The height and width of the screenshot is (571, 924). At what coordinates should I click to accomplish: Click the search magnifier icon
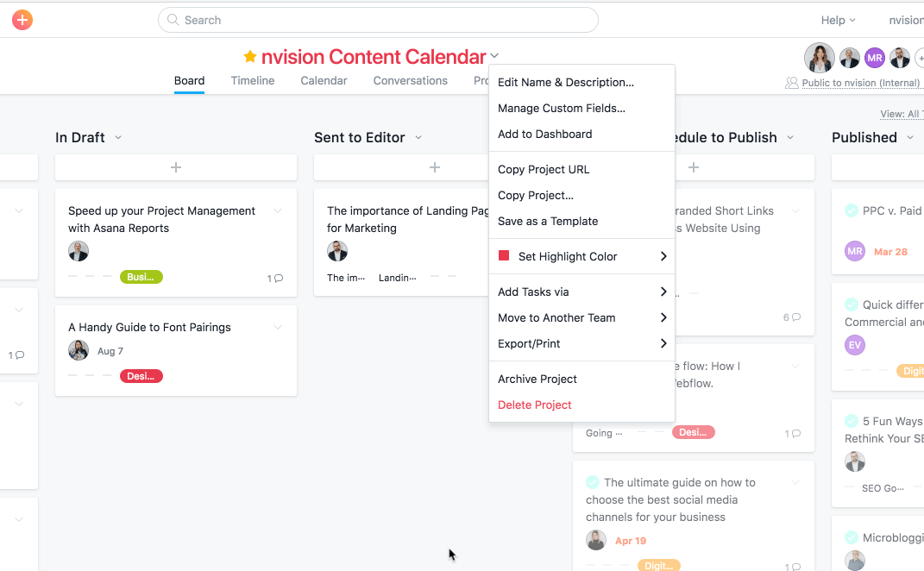(172, 19)
